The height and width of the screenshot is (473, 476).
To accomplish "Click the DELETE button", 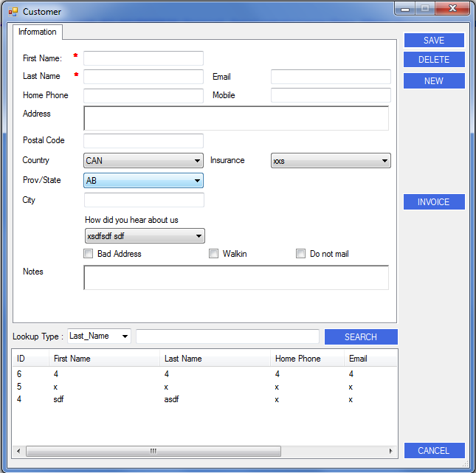I will click(434, 60).
